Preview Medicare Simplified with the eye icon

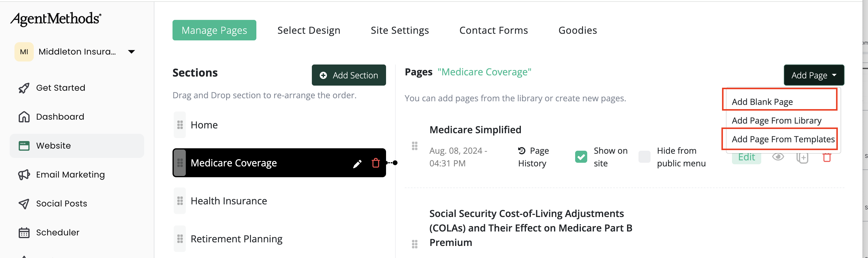[778, 157]
